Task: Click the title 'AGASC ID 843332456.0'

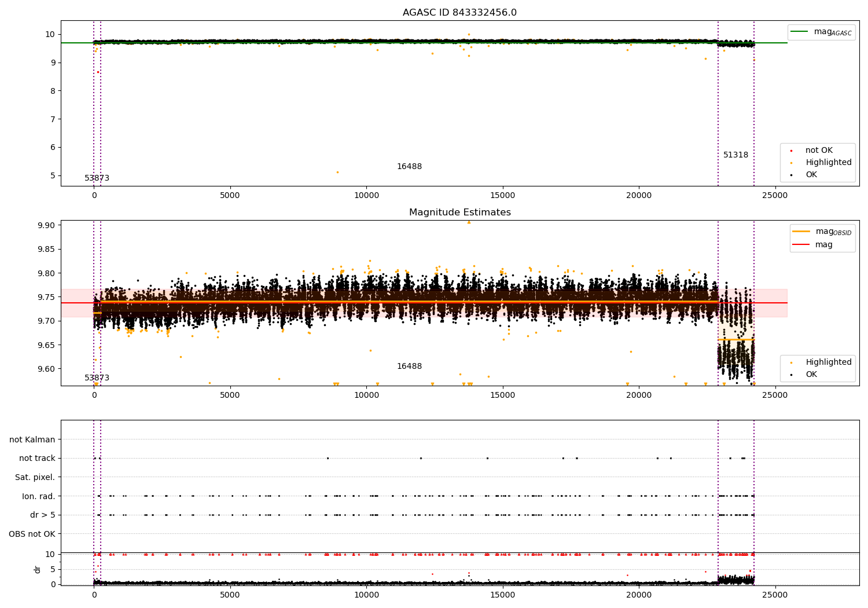Action: 459,13
